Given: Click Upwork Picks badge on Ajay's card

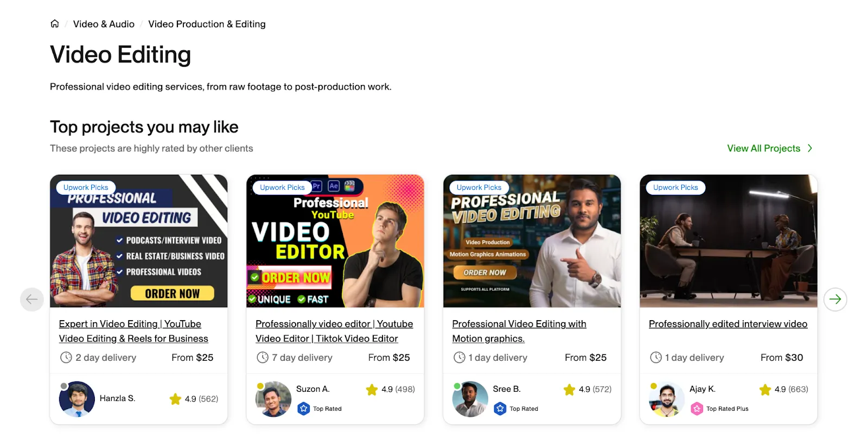Looking at the screenshot, I should (x=675, y=188).
